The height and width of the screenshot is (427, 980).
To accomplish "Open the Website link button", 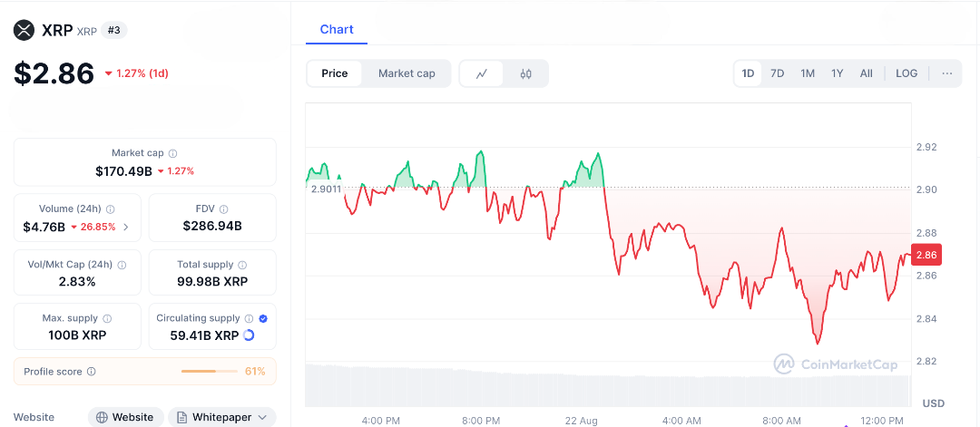I will pos(125,417).
